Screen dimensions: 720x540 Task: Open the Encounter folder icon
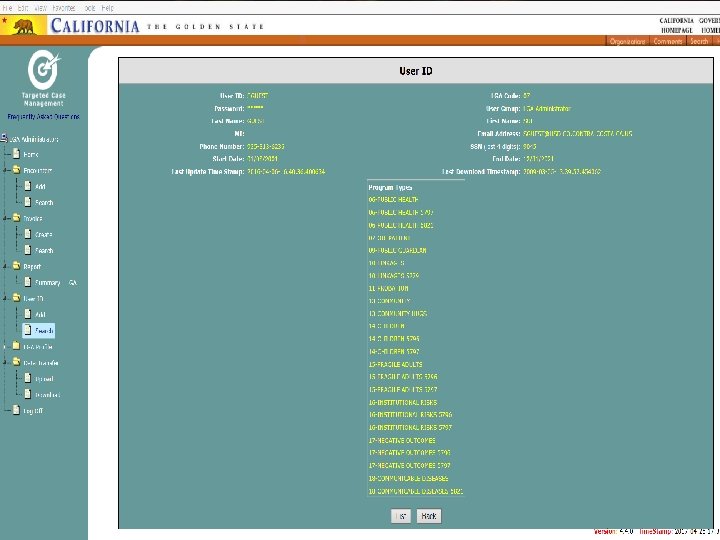coord(17,169)
